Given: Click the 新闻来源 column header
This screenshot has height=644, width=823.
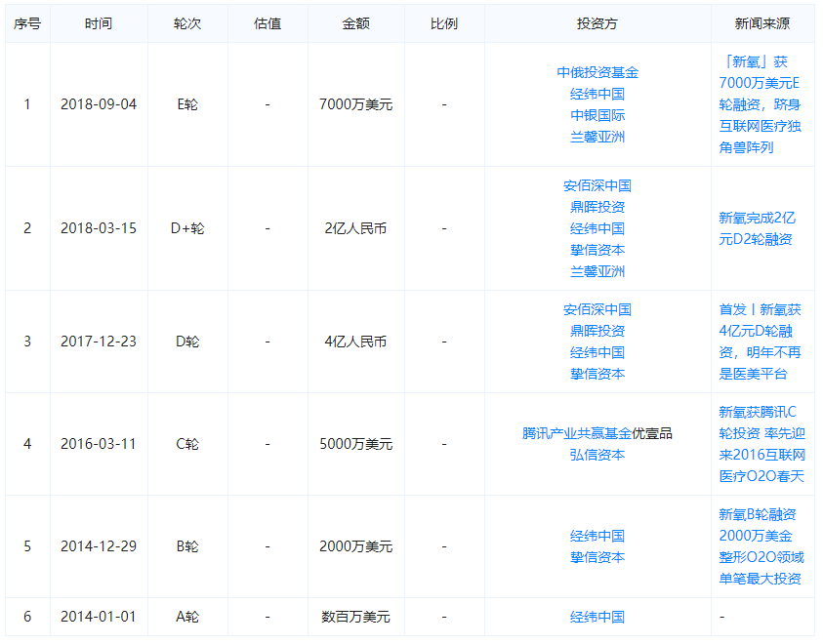Looking at the screenshot, I should [x=762, y=23].
